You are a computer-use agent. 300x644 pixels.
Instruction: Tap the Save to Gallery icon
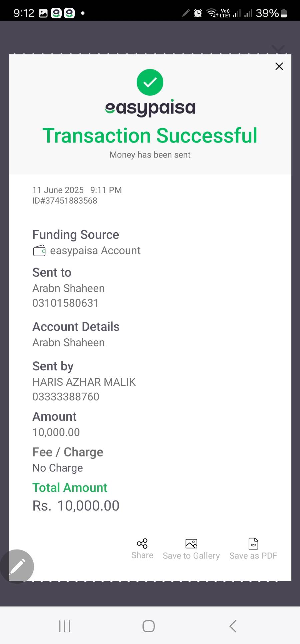coord(191,544)
